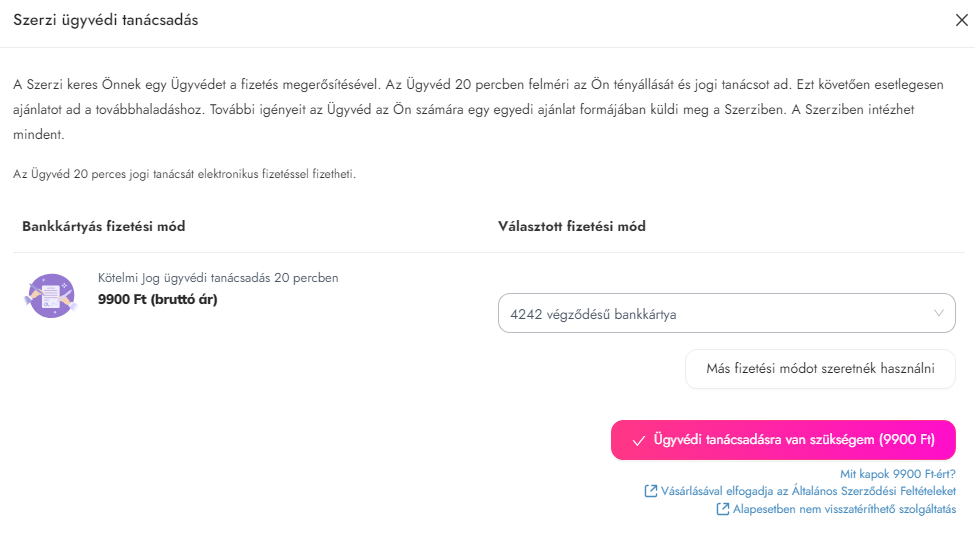Image resolution: width=975 pixels, height=542 pixels.
Task: Click the purple legal consultation product icon
Action: pos(52,295)
